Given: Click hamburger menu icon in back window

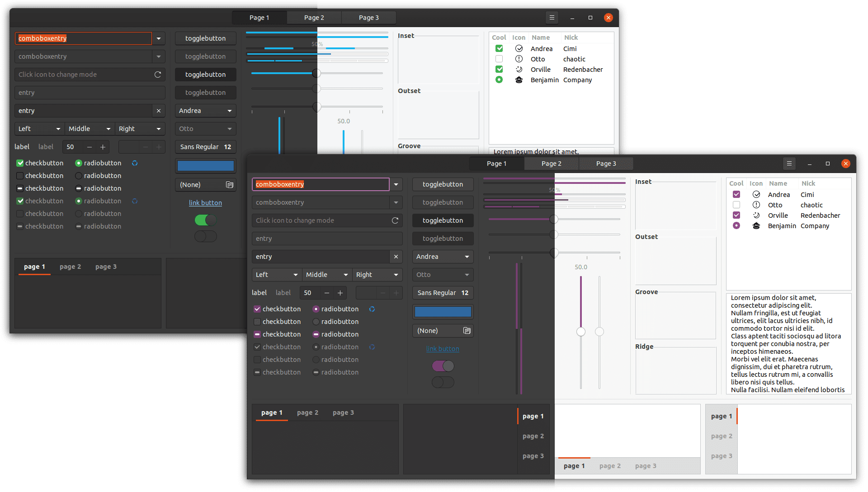Looking at the screenshot, I should pyautogui.click(x=552, y=18).
